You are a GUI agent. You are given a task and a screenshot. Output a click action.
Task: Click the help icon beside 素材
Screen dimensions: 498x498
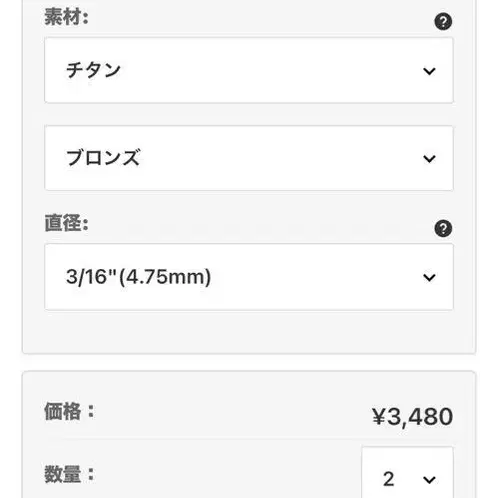(443, 22)
